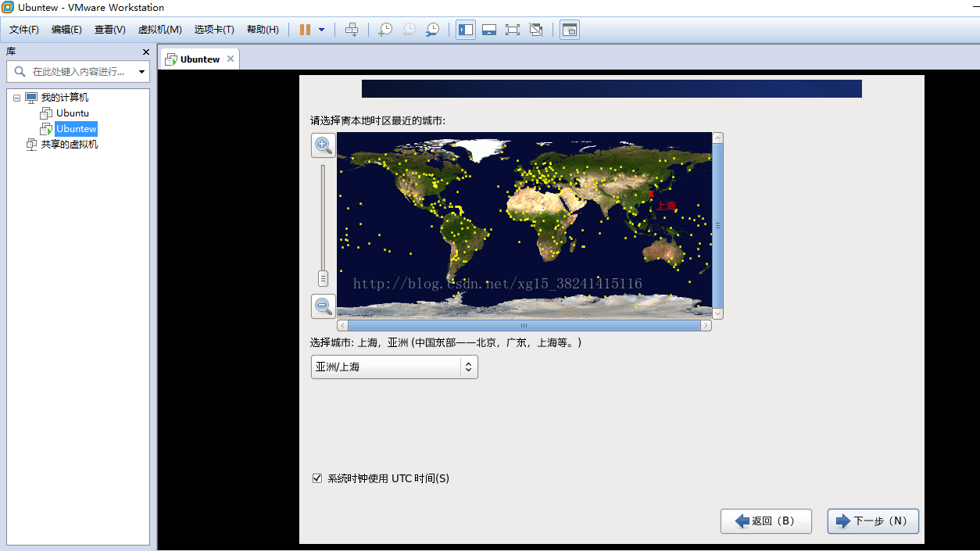Take a snapshot with the clock-plus icon
The width and height of the screenshot is (980, 551).
pos(385,30)
